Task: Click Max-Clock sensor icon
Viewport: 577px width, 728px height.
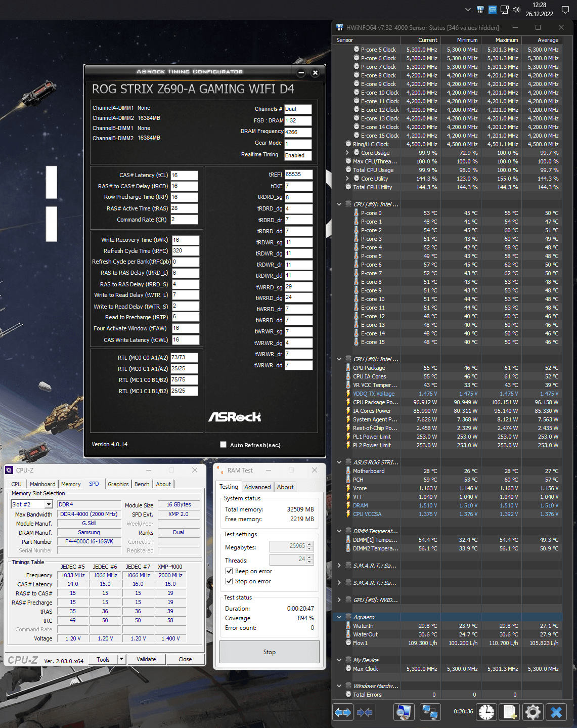Action: [348, 669]
